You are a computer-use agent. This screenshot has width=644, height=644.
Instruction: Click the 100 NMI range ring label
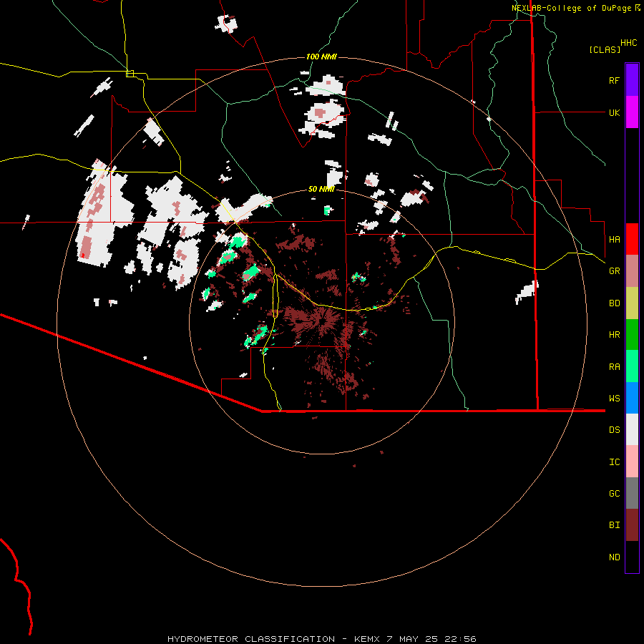tap(321, 57)
